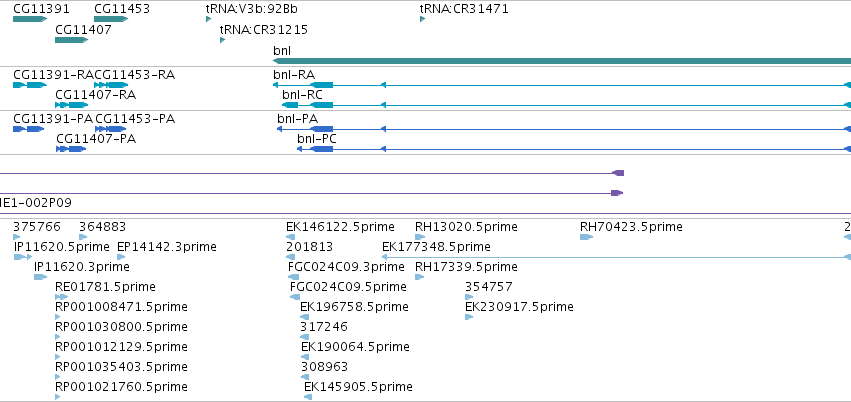
Task: Click the CG11391-PA protein label
Action: pos(53,119)
